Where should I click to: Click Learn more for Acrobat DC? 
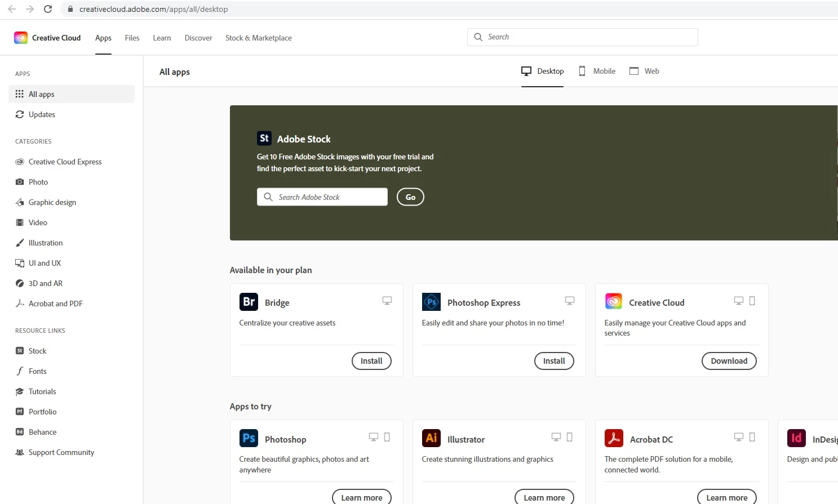pyautogui.click(x=727, y=497)
